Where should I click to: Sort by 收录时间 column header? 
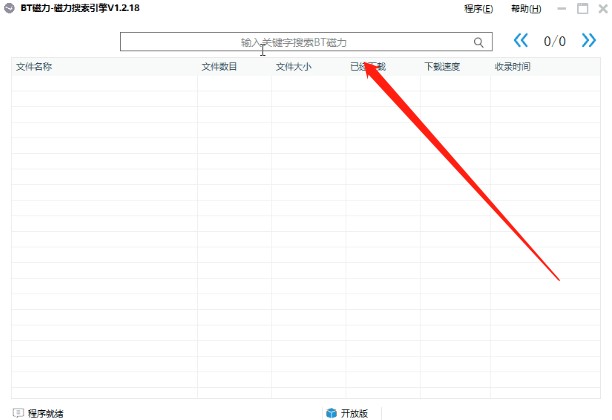pos(545,67)
